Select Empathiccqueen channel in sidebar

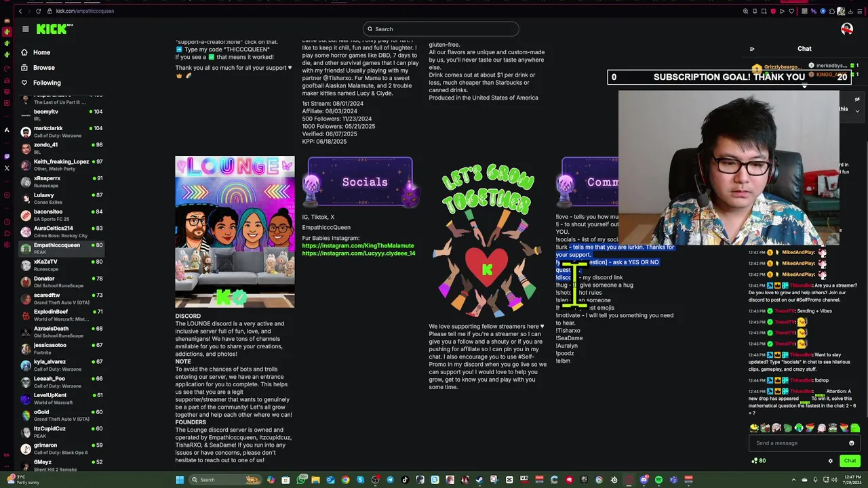pos(61,248)
